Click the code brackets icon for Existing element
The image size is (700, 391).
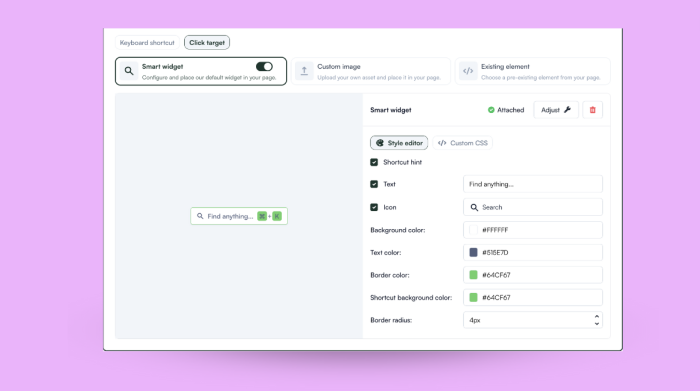tap(468, 71)
